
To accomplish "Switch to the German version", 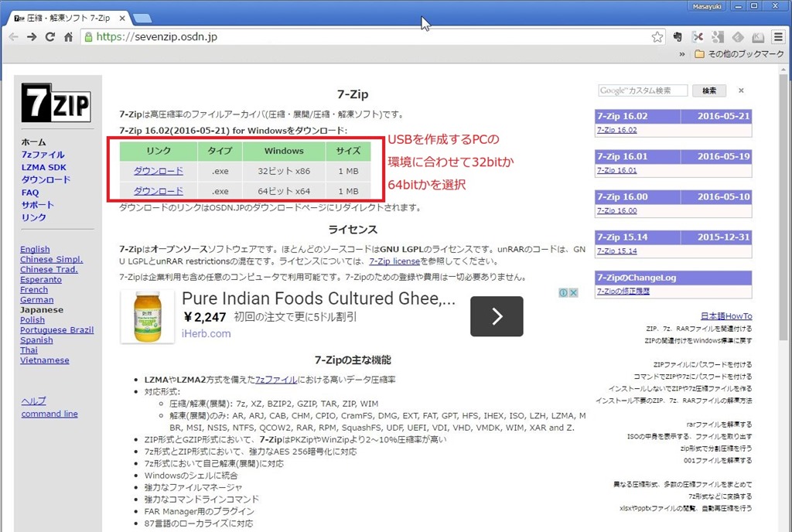I will 37,300.
